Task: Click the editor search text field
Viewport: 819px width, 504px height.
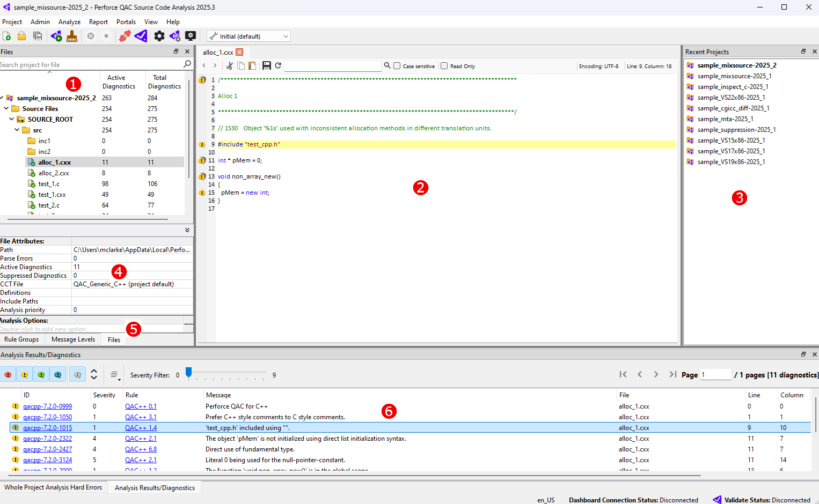Action: tap(333, 65)
